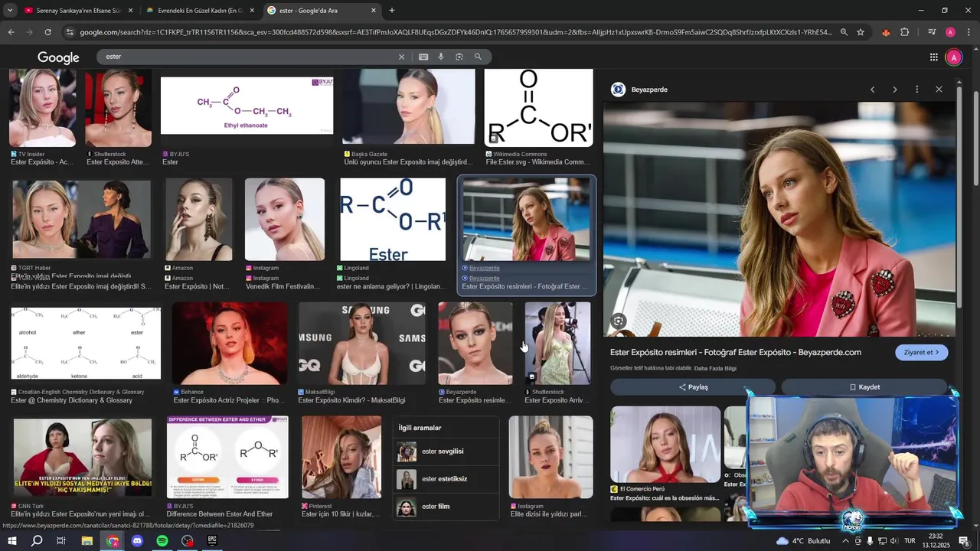Viewport: 980px width, 551px height.
Task: Reload the current Google page
Action: pyautogui.click(x=47, y=32)
